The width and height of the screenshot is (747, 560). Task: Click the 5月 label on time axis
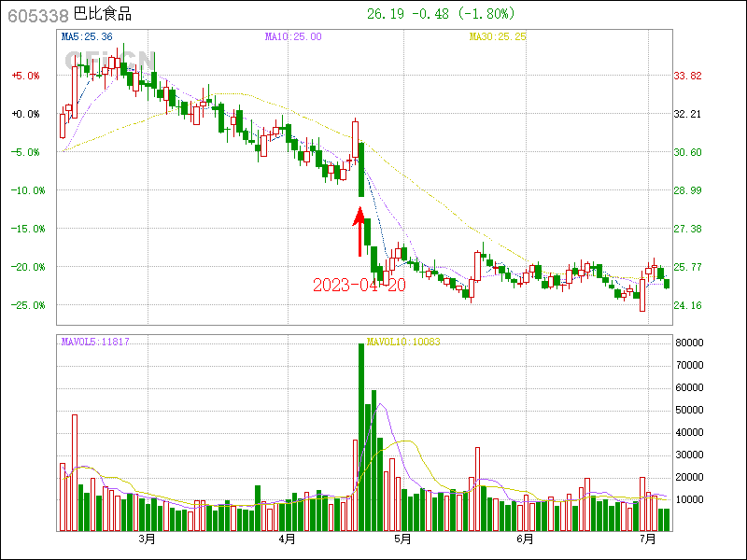pos(402,539)
